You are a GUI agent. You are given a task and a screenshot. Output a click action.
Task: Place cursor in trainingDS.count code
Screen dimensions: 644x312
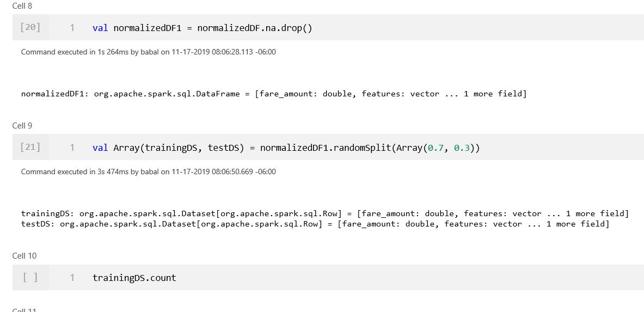(134, 278)
